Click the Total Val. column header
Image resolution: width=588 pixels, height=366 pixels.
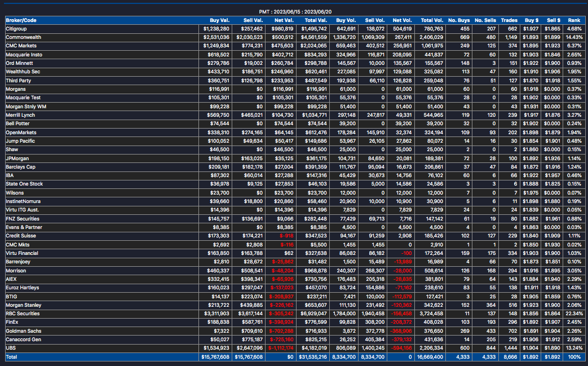click(x=316, y=20)
